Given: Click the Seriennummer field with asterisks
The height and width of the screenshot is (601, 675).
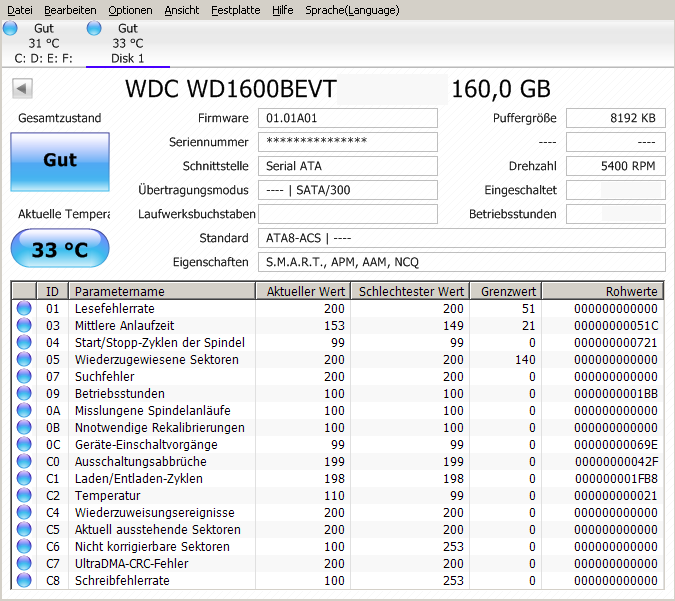Looking at the screenshot, I should [x=348, y=142].
